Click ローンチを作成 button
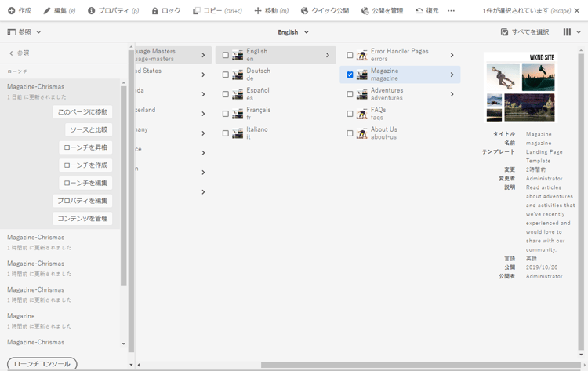 tap(85, 165)
